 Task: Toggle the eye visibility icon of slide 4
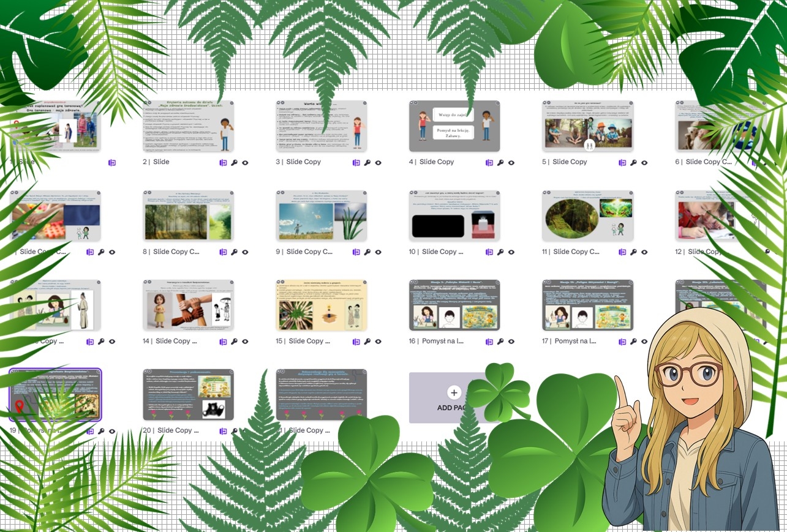click(x=511, y=163)
